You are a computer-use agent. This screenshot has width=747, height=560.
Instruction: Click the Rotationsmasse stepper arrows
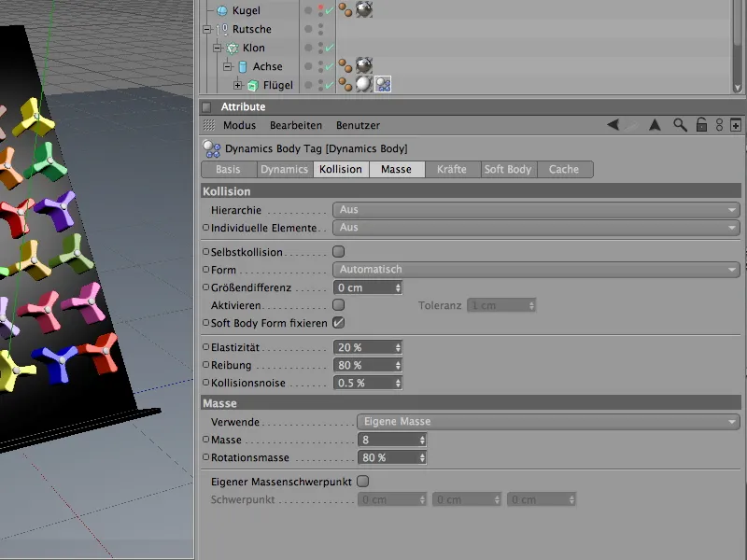click(x=422, y=457)
